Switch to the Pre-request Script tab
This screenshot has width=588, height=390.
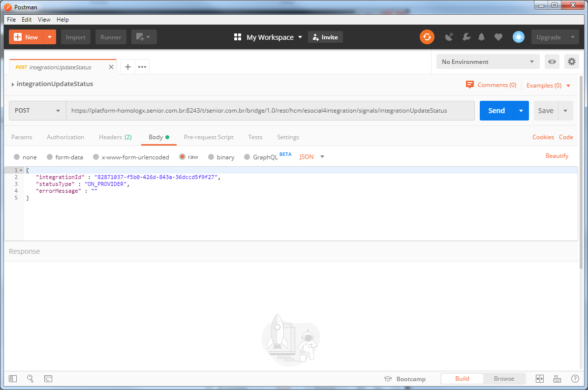click(x=209, y=137)
